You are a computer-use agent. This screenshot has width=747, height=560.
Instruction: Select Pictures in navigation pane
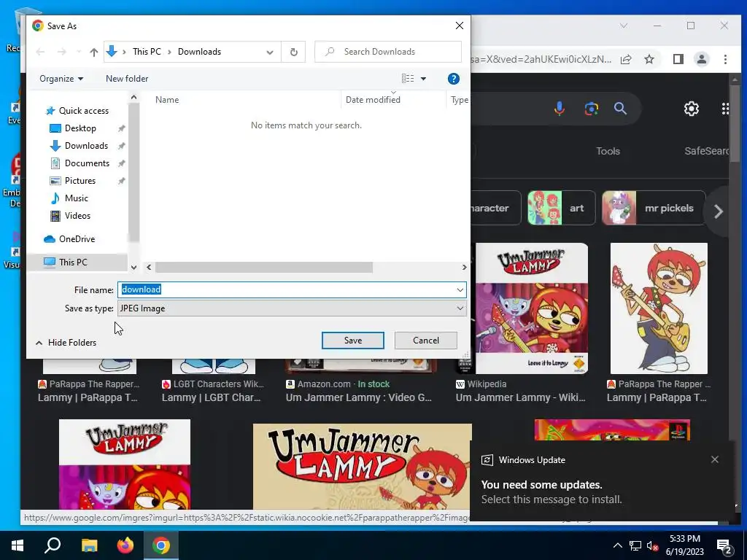coord(80,181)
